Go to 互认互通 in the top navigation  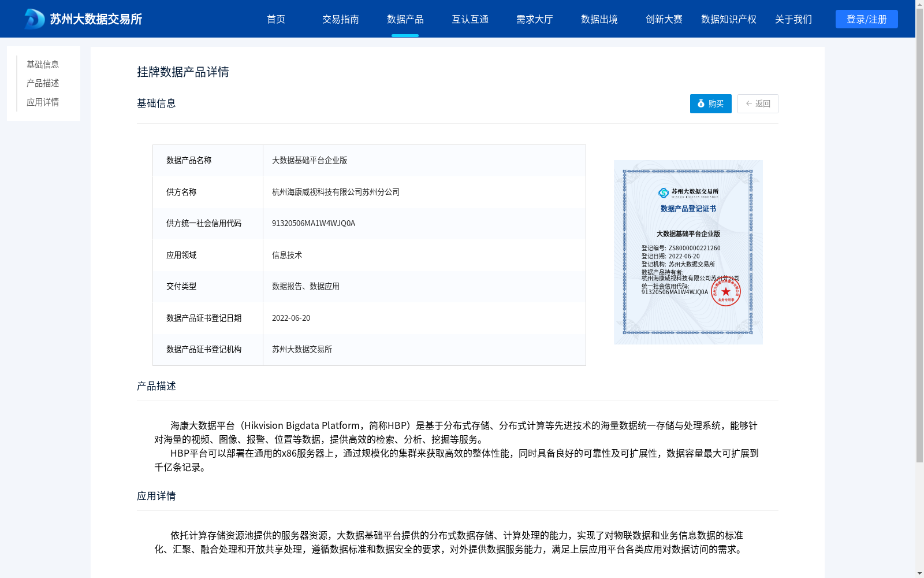tap(470, 19)
